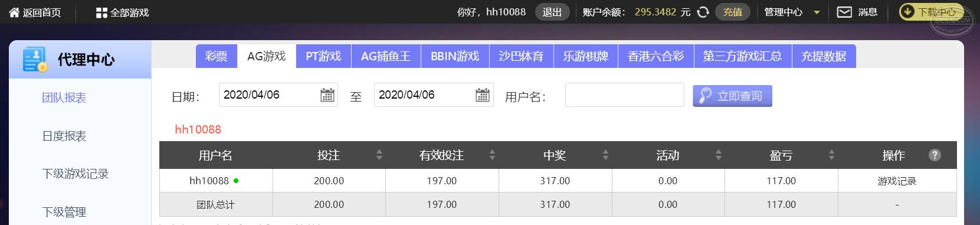Click the 充值 recharge button
Viewport: 980px width, 225px height.
pyautogui.click(x=733, y=12)
